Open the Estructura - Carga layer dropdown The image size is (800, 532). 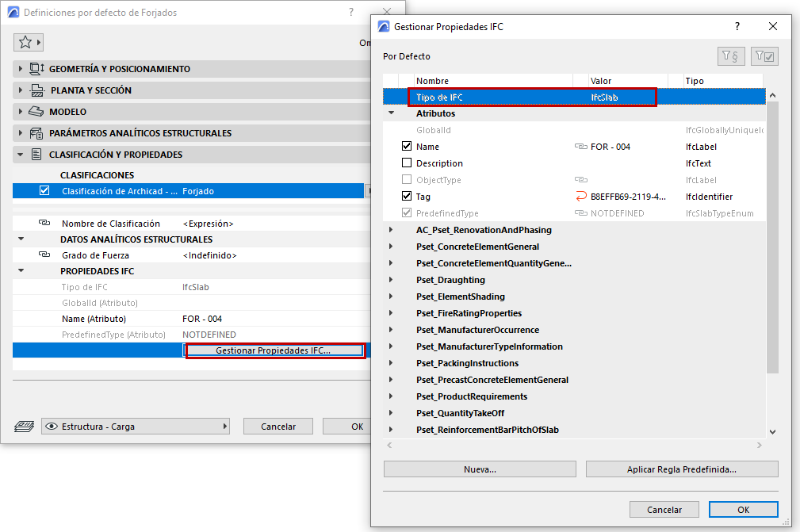(136, 427)
